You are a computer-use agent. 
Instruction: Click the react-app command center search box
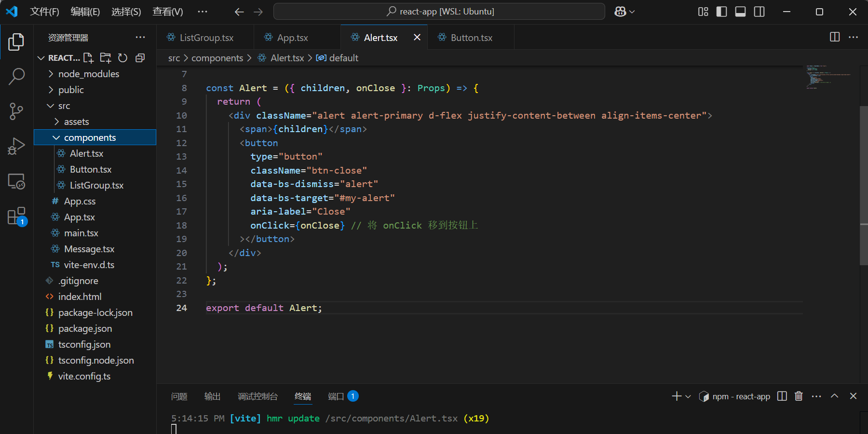coord(439,12)
